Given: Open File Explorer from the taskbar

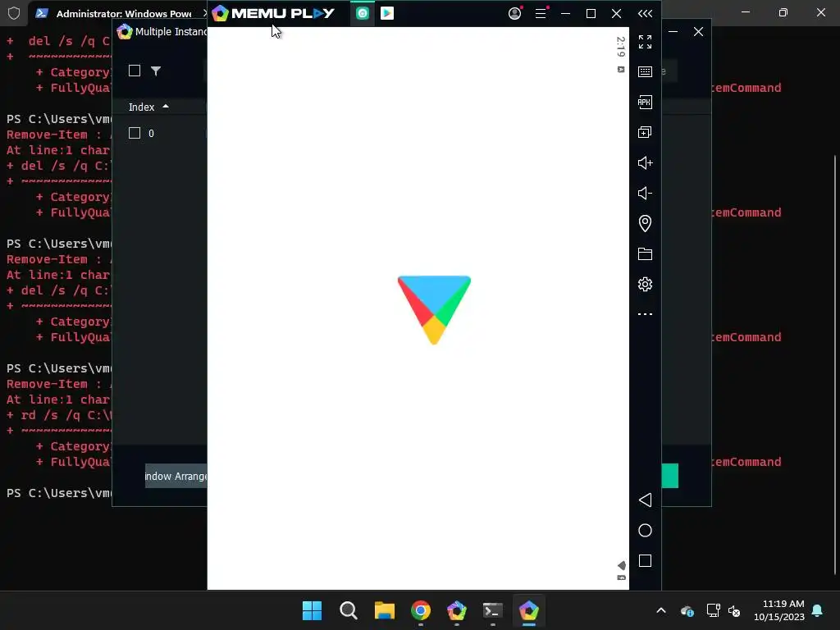Looking at the screenshot, I should pyautogui.click(x=384, y=610).
